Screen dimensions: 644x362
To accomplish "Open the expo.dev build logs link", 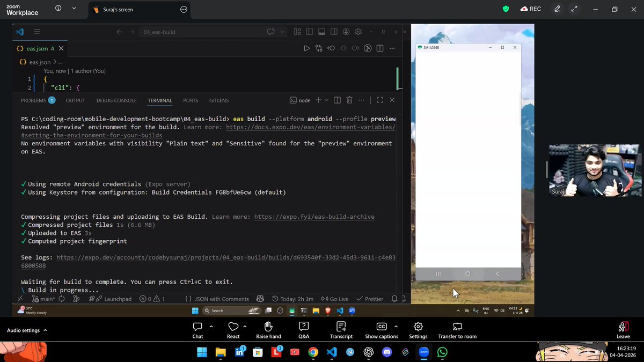I will pyautogui.click(x=225, y=257).
